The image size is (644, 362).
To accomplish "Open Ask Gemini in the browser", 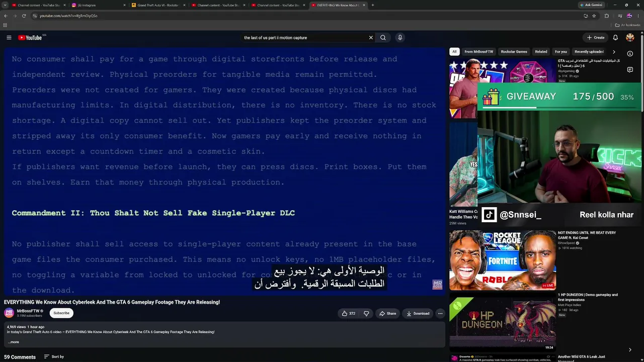I will pos(591,5).
